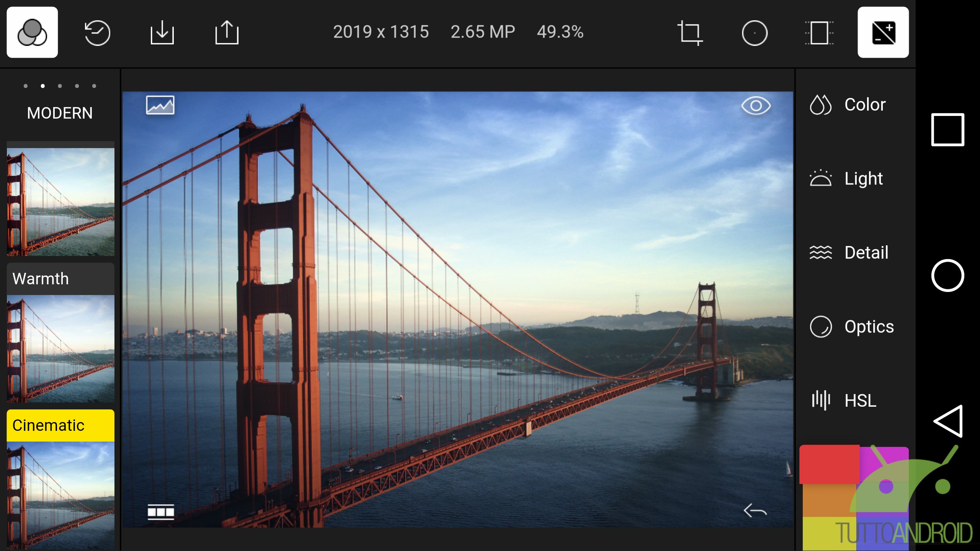This screenshot has height=551, width=980.
Task: Go to fourth preset group page dot
Action: tap(77, 86)
